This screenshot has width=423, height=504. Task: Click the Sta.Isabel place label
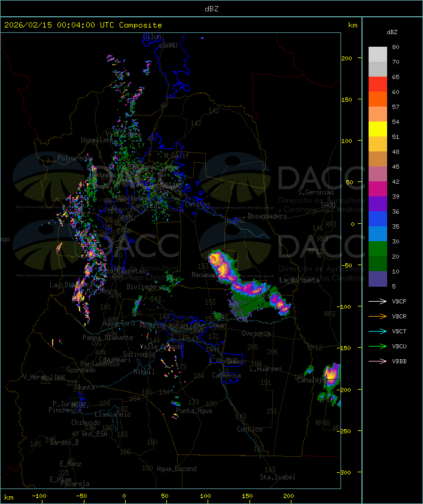click(x=277, y=477)
